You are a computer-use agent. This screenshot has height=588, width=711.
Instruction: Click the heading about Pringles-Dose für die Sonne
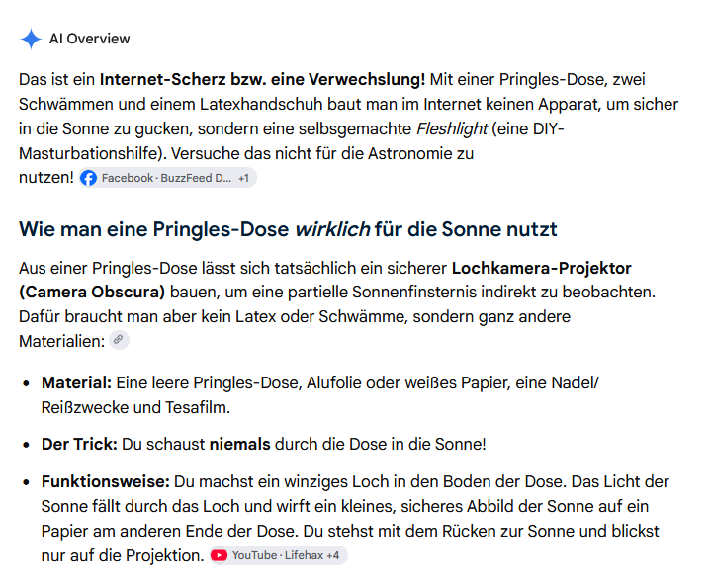pos(288,229)
